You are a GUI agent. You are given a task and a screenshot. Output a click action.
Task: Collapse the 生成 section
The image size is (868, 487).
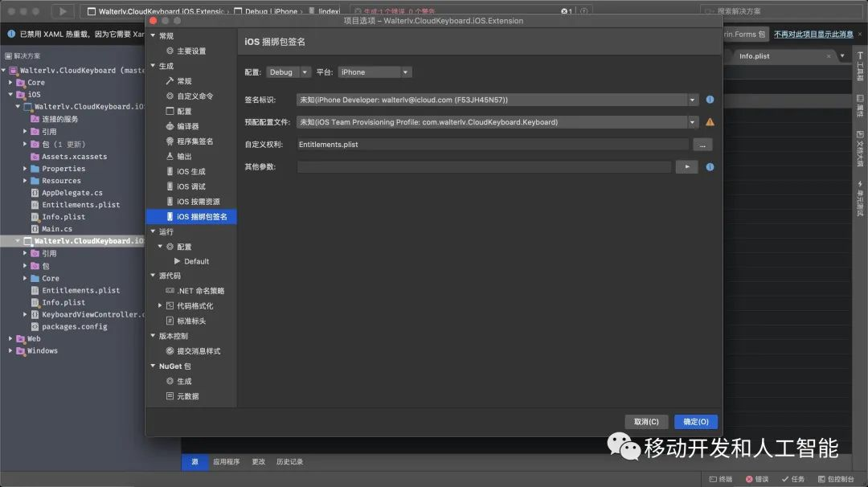click(153, 66)
